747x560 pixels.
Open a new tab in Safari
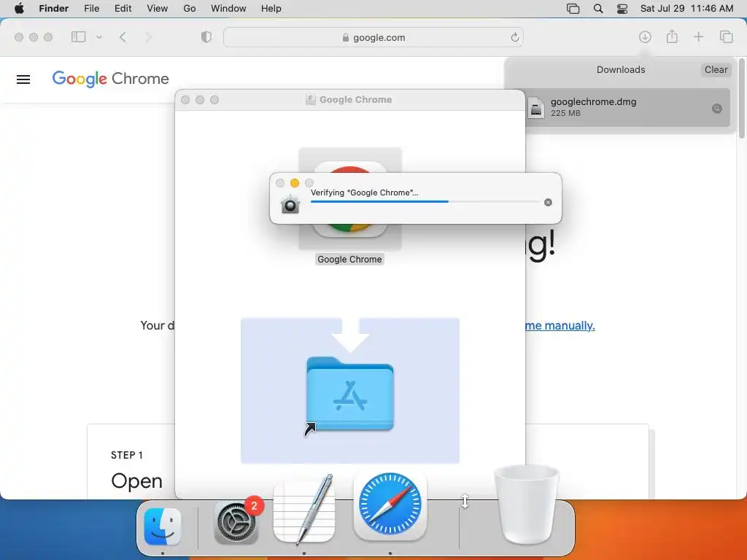[698, 36]
